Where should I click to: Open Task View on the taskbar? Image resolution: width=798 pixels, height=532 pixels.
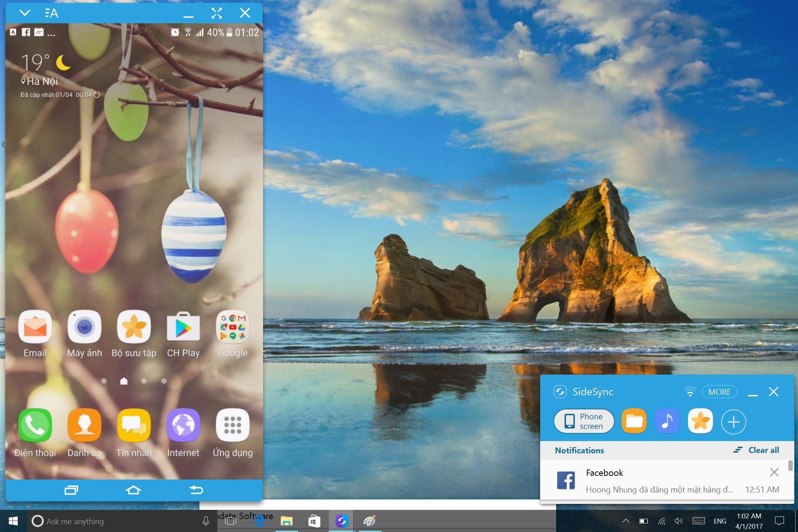(x=231, y=521)
